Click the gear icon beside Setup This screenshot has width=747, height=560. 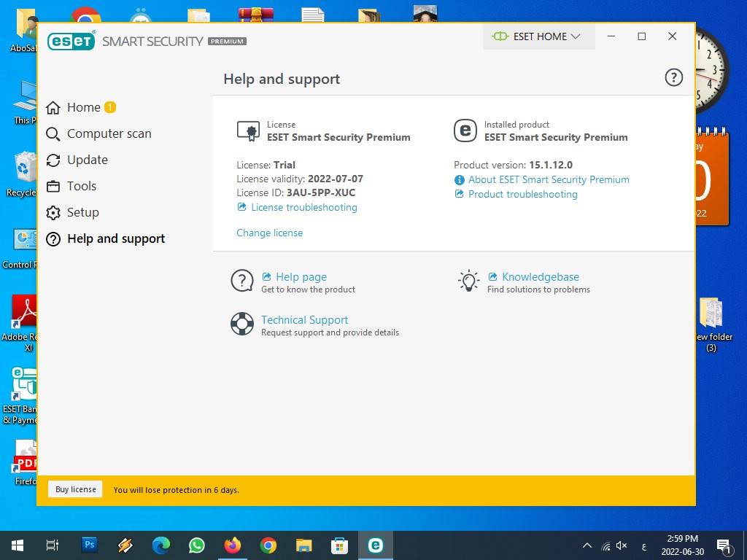(53, 212)
